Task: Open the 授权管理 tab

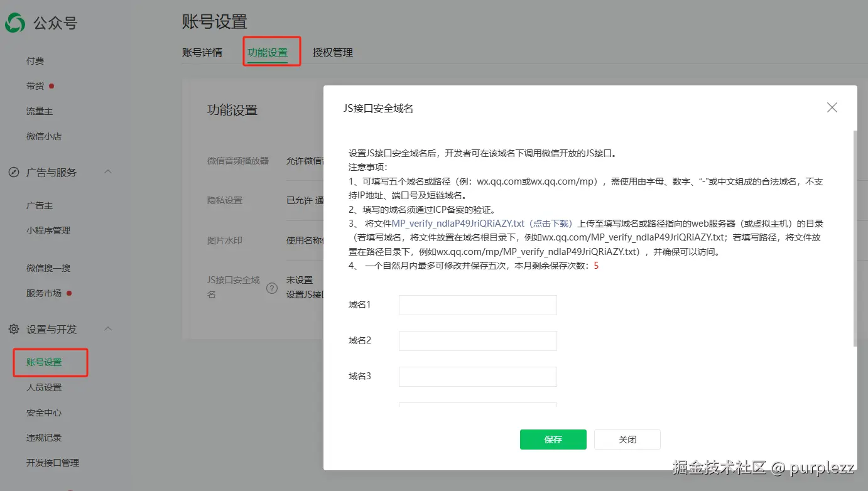Action: click(333, 53)
